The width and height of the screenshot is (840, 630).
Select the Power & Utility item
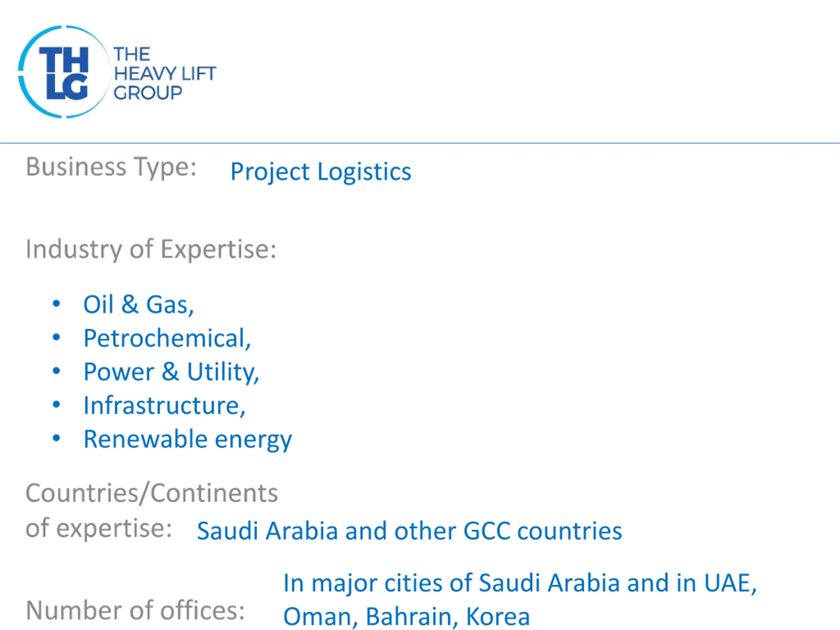171,372
